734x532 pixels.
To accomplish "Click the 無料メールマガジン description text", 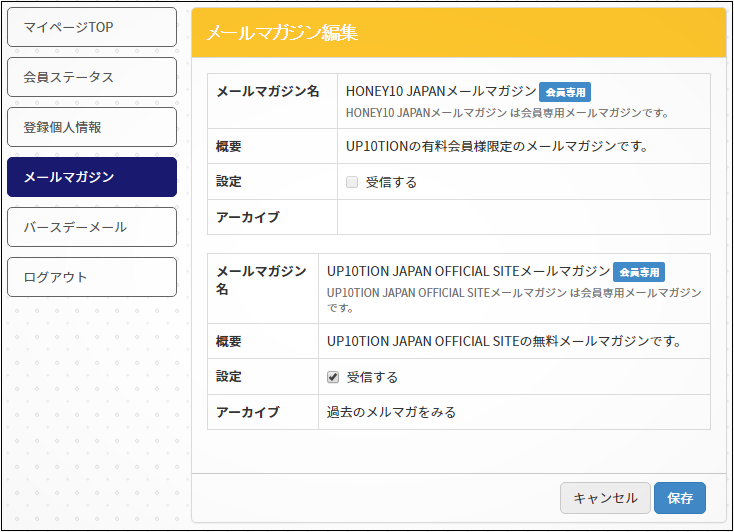I will click(503, 341).
